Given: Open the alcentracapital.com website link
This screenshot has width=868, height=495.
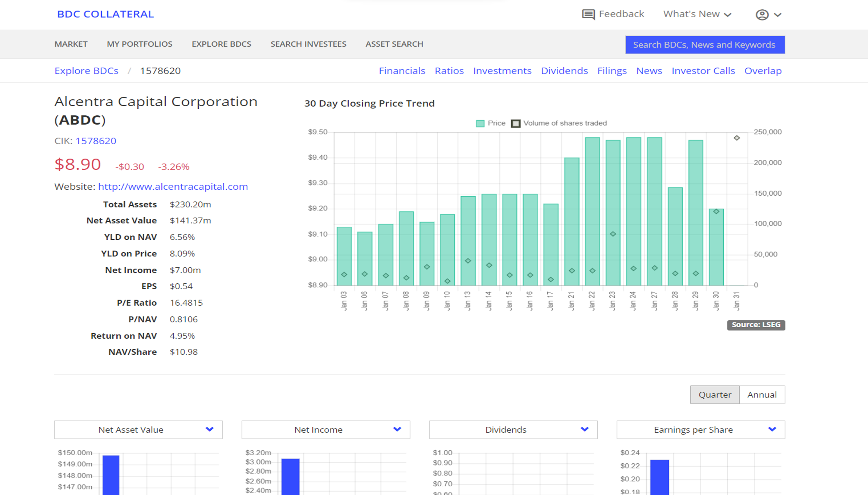Looking at the screenshot, I should pos(173,187).
